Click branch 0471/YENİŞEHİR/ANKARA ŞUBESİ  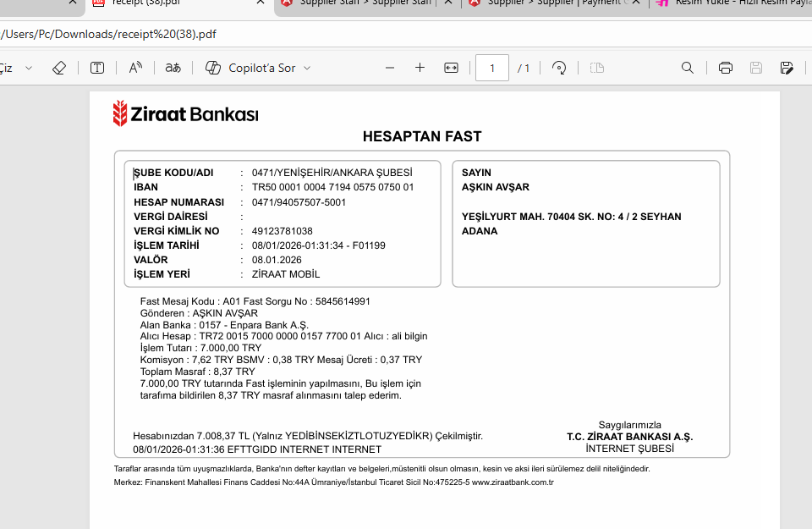(x=332, y=173)
